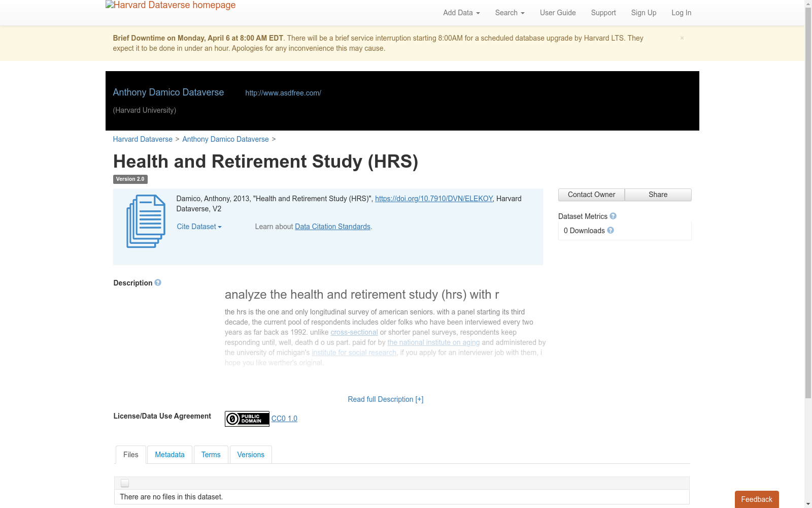Click 'There are no files in this dataset.'
This screenshot has height=508, width=812.
(172, 497)
